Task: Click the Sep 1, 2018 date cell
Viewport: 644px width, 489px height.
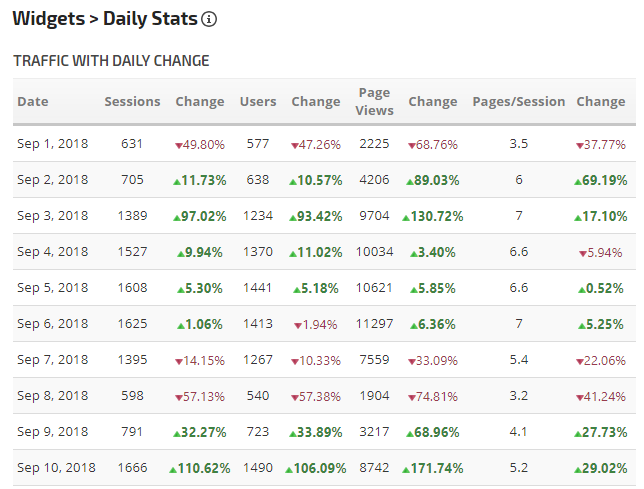Action: pos(52,144)
